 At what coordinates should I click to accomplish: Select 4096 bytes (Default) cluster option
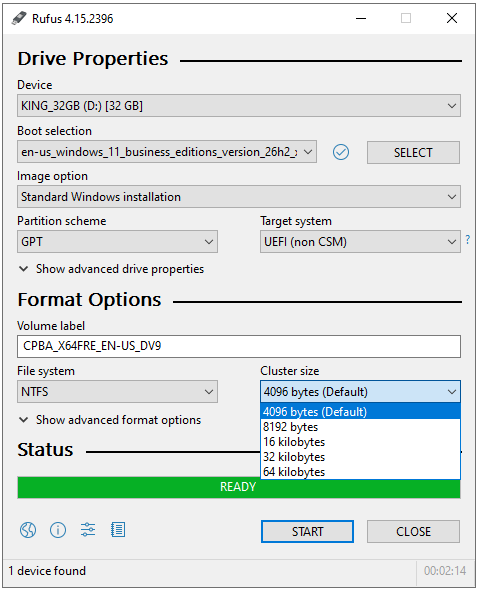point(360,412)
